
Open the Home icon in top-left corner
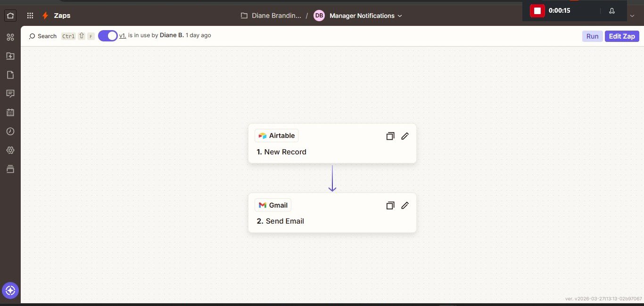click(x=10, y=16)
